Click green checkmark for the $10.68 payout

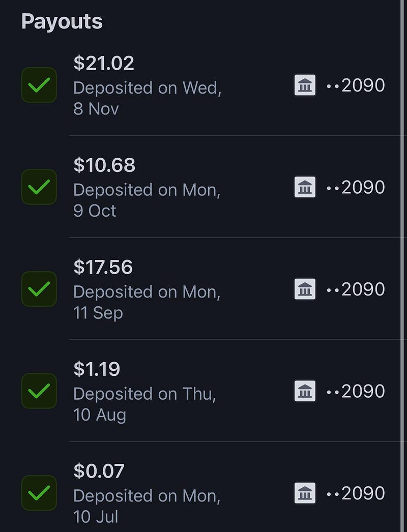[x=39, y=187]
